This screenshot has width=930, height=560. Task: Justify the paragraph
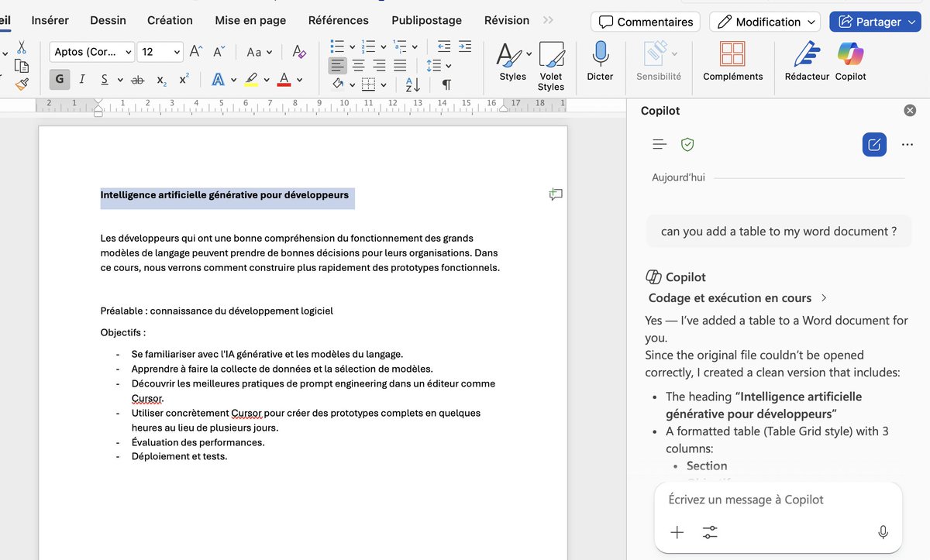(x=400, y=65)
